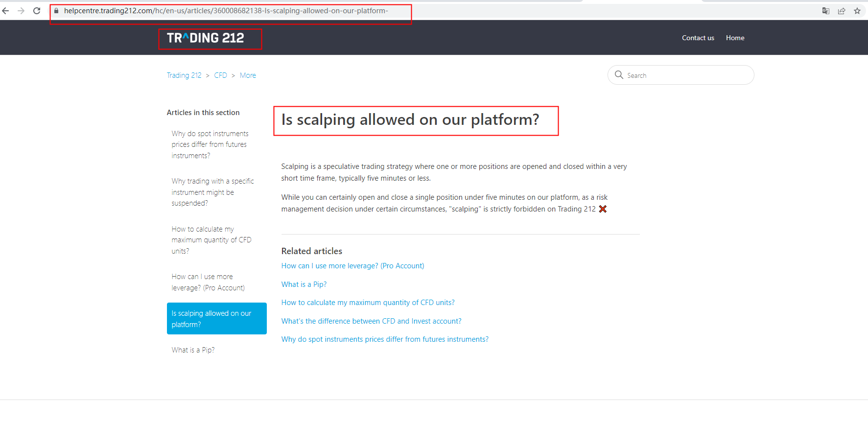Open related article What is a Pip?
Image resolution: width=868 pixels, height=424 pixels.
click(304, 284)
